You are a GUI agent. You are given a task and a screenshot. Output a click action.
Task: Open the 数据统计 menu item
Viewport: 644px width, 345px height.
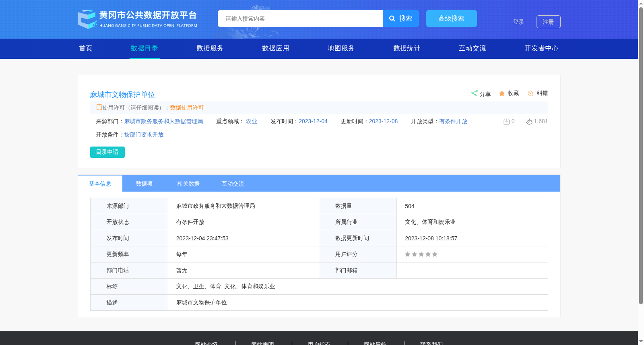click(x=407, y=48)
